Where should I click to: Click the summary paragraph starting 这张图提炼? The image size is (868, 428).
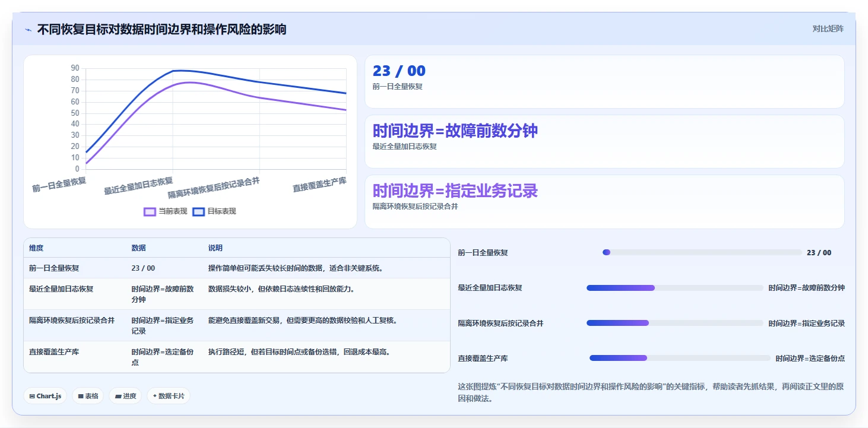coord(651,392)
